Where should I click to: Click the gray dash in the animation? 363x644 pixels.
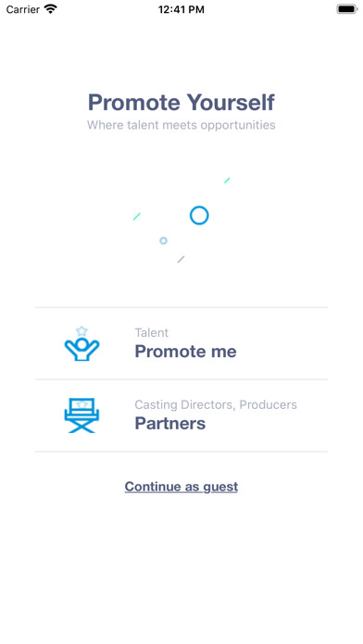(181, 259)
